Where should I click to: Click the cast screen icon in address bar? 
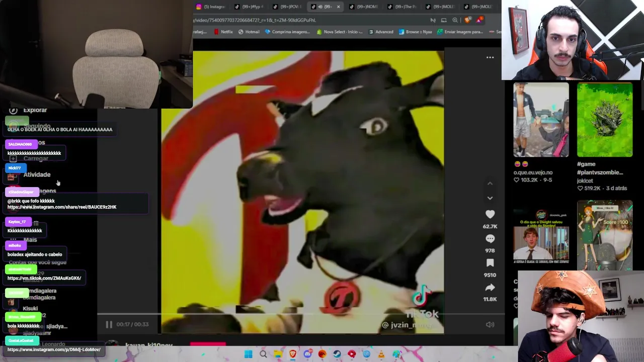(444, 20)
